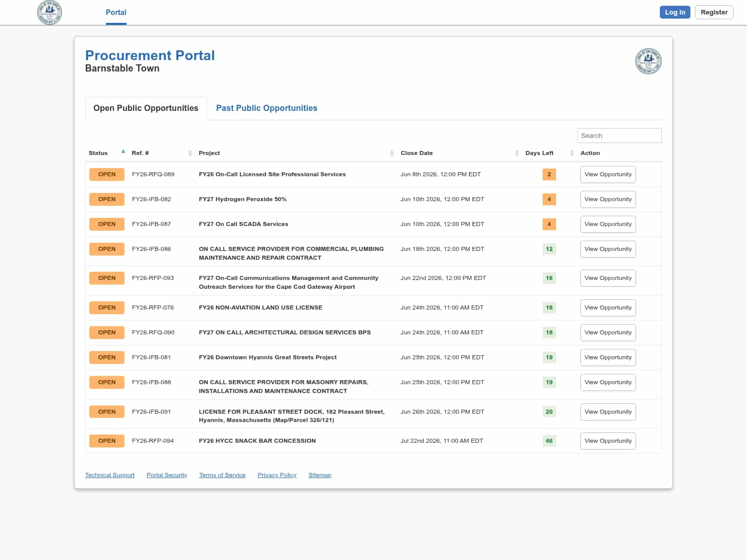Open the Sitemap link
Viewport: 747px width, 560px height.
320,475
